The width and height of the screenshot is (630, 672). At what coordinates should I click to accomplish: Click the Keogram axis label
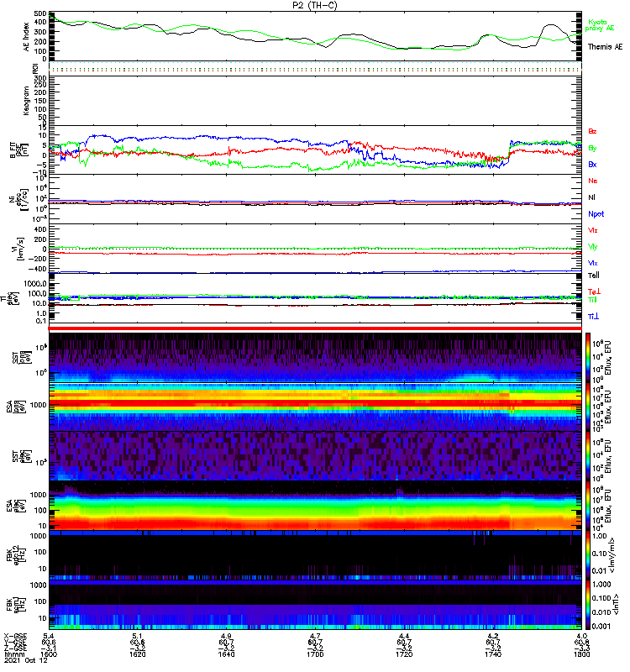[26, 100]
